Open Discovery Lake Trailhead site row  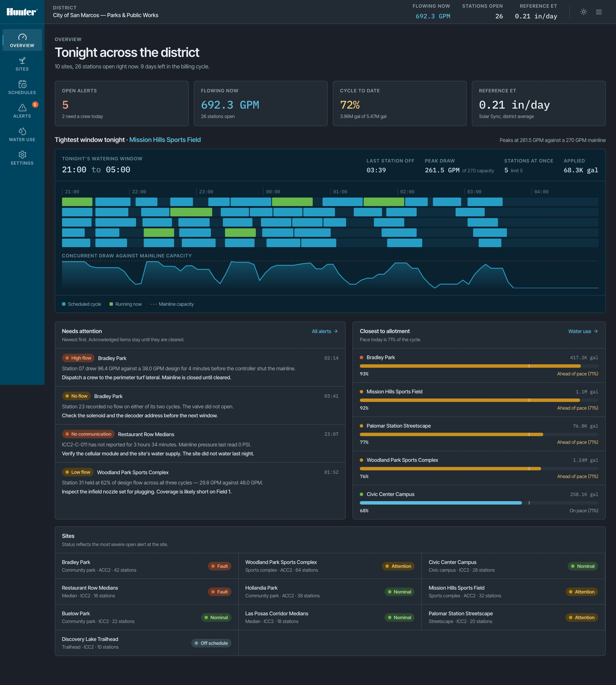[x=147, y=643]
